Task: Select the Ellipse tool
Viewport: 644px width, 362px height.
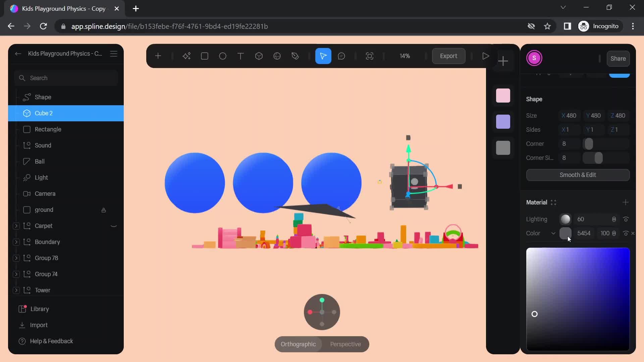Action: (223, 56)
